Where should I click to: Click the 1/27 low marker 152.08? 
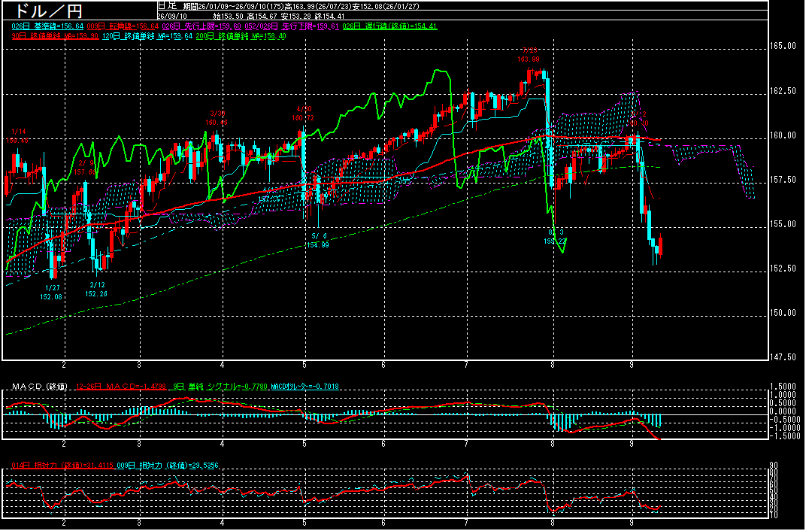click(x=51, y=292)
